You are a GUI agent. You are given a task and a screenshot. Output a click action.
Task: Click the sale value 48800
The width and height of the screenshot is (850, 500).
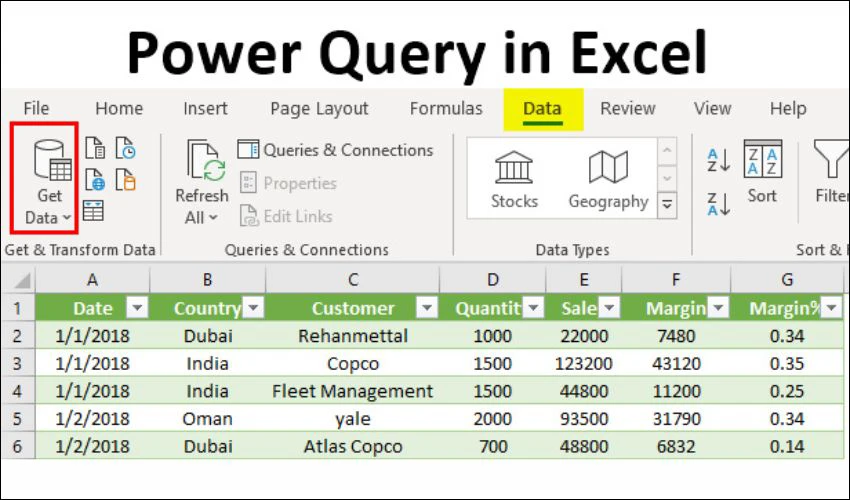[584, 446]
